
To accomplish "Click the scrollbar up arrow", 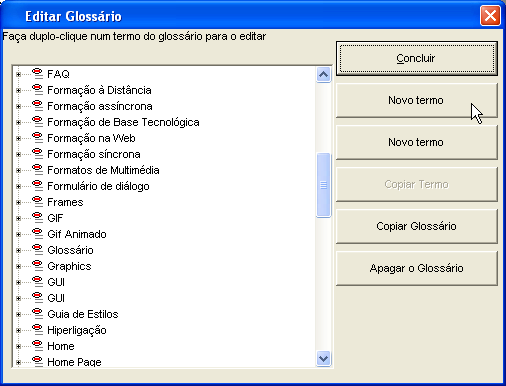I will point(323,75).
